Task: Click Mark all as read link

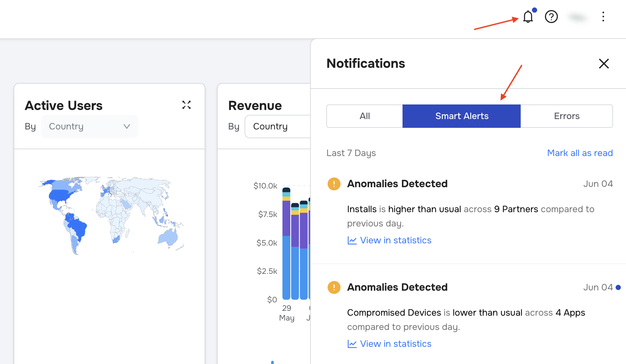Action: click(x=580, y=153)
